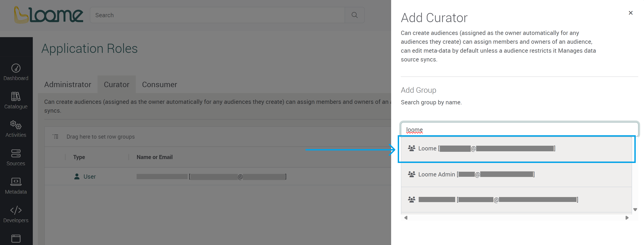Screen dimensions: 644x245
Task: Click the magnifying glass search button
Action: [354, 15]
